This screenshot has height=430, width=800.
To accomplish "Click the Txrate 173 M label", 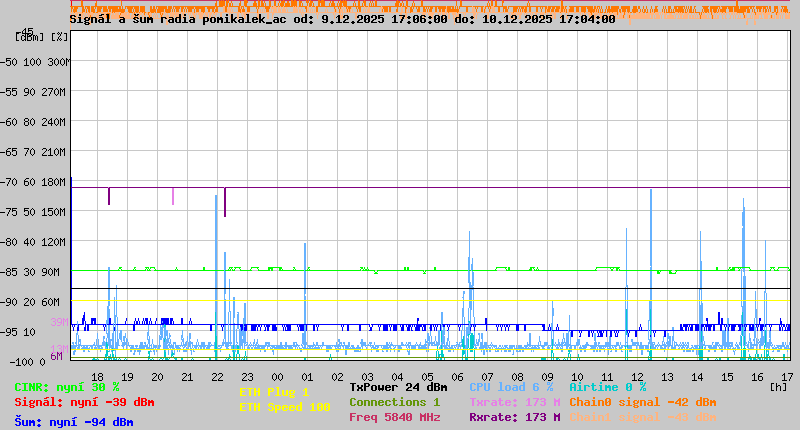I will (514, 402).
